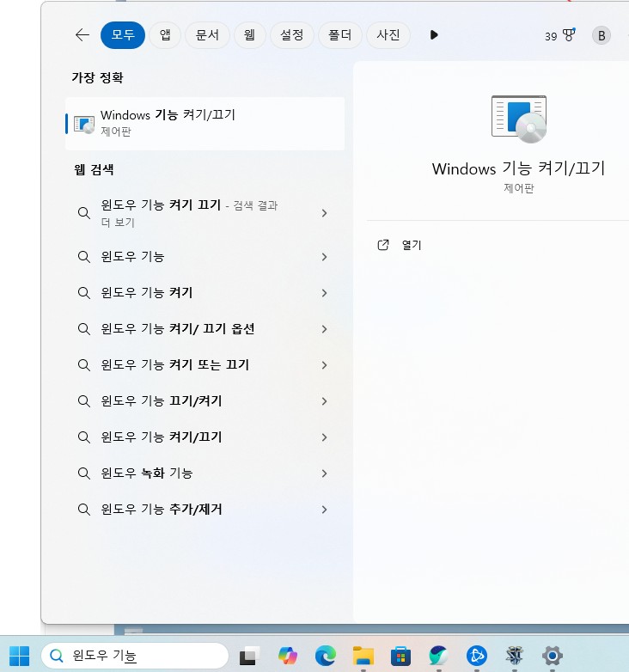Click the taskbar search magnifier icon

[57, 656]
